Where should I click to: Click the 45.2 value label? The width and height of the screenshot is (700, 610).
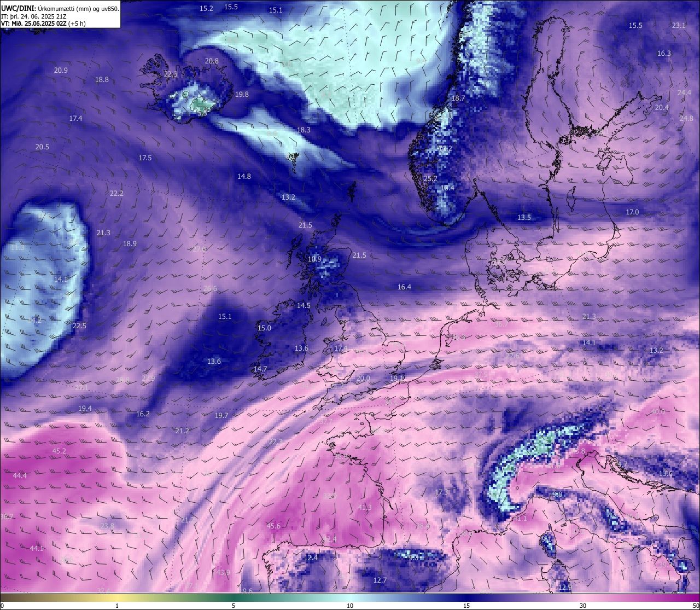coord(59,451)
